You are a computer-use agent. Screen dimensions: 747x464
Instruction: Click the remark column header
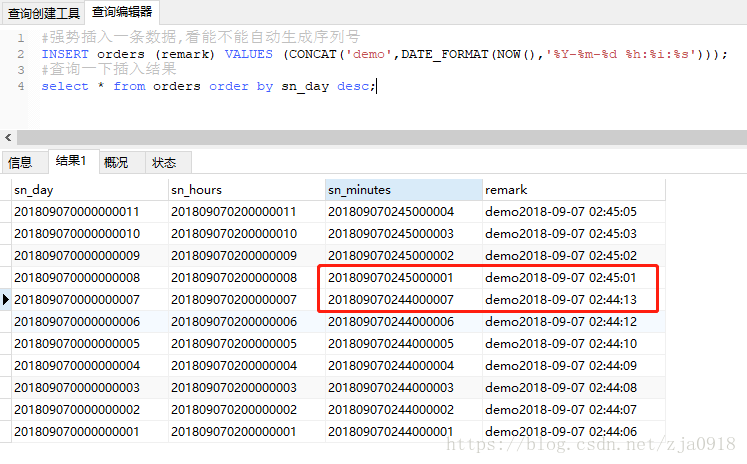tap(574, 190)
